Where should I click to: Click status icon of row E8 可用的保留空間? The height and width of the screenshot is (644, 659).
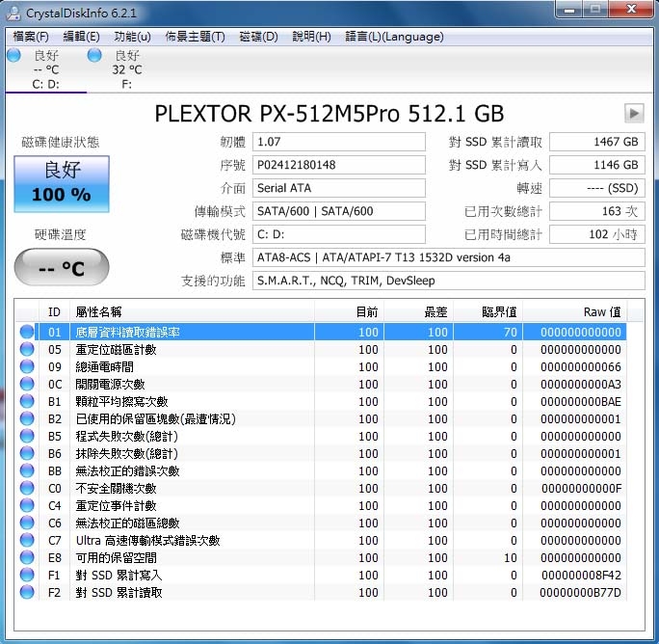27,557
